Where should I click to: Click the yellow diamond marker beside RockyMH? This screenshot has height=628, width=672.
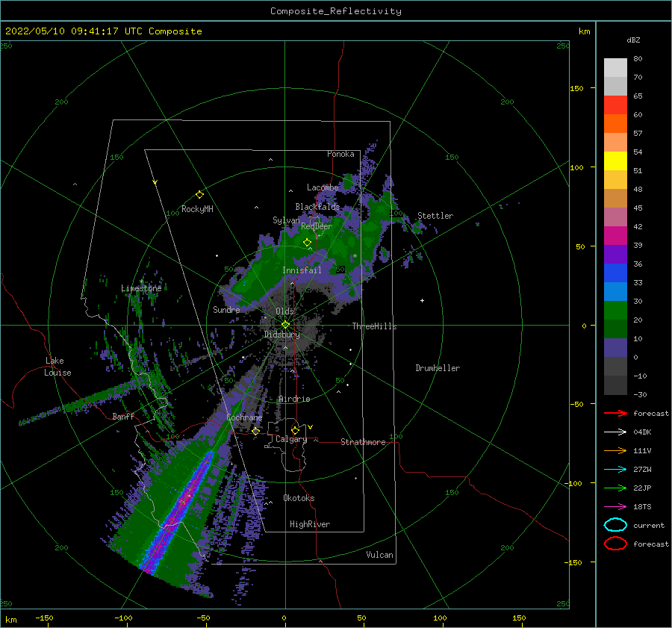pos(199,195)
